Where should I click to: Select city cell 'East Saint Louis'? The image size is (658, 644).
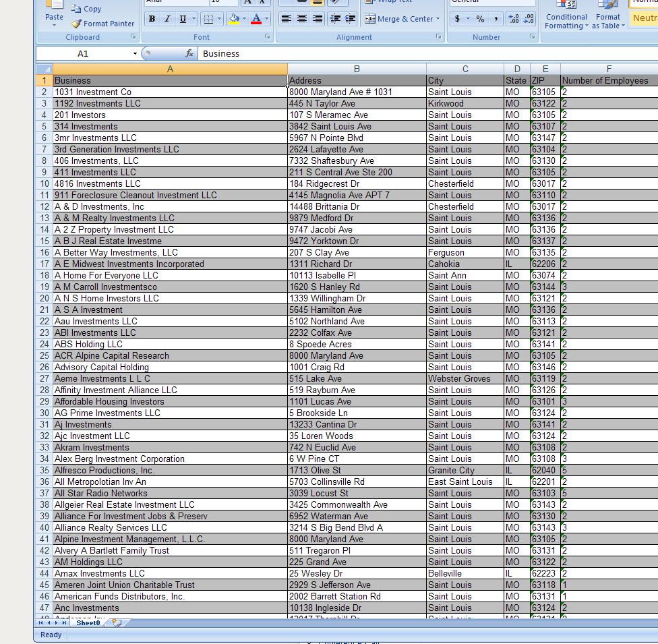pyautogui.click(x=465, y=482)
